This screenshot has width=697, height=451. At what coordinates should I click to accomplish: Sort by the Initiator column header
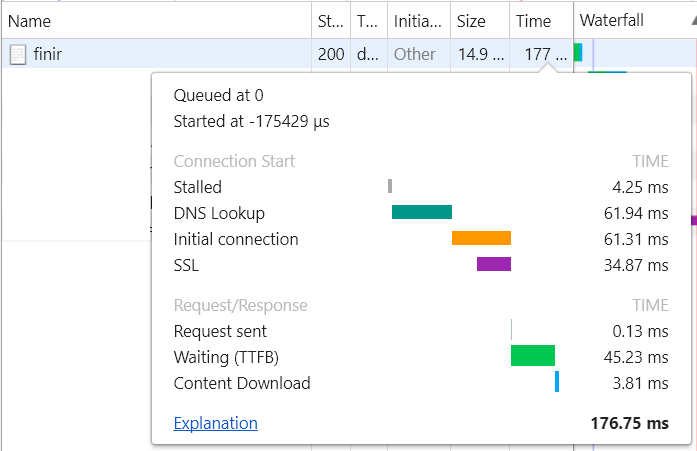pyautogui.click(x=416, y=21)
